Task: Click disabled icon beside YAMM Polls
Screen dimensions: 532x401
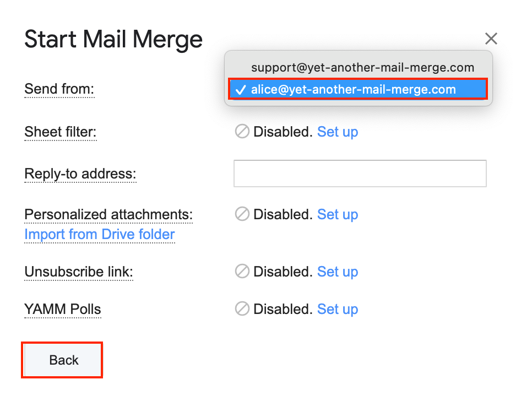Action: pyautogui.click(x=242, y=309)
